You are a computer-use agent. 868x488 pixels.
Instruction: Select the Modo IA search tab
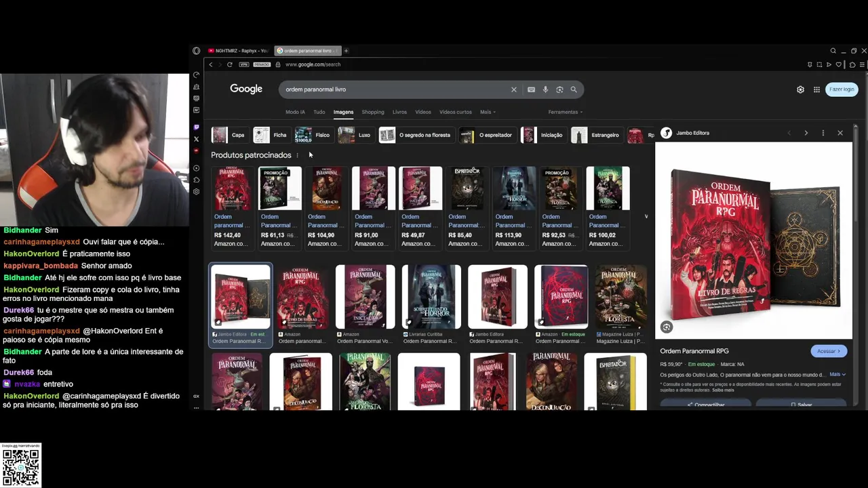(295, 112)
